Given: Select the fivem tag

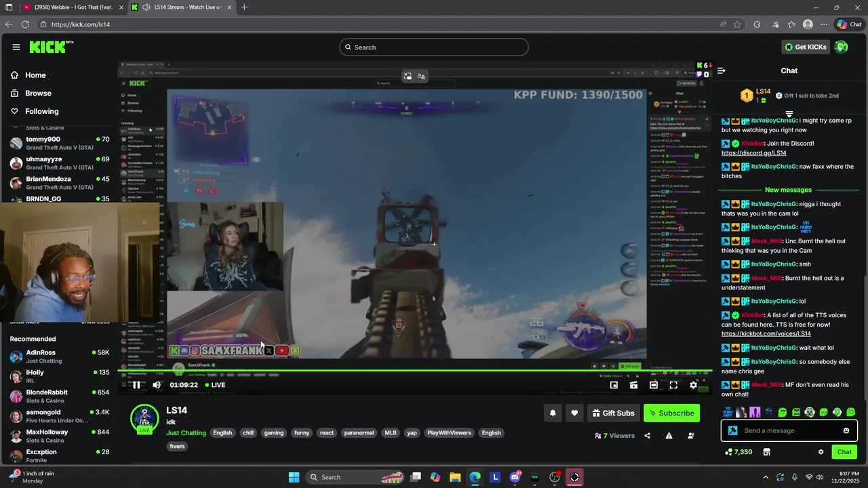Looking at the screenshot, I should coord(177,446).
